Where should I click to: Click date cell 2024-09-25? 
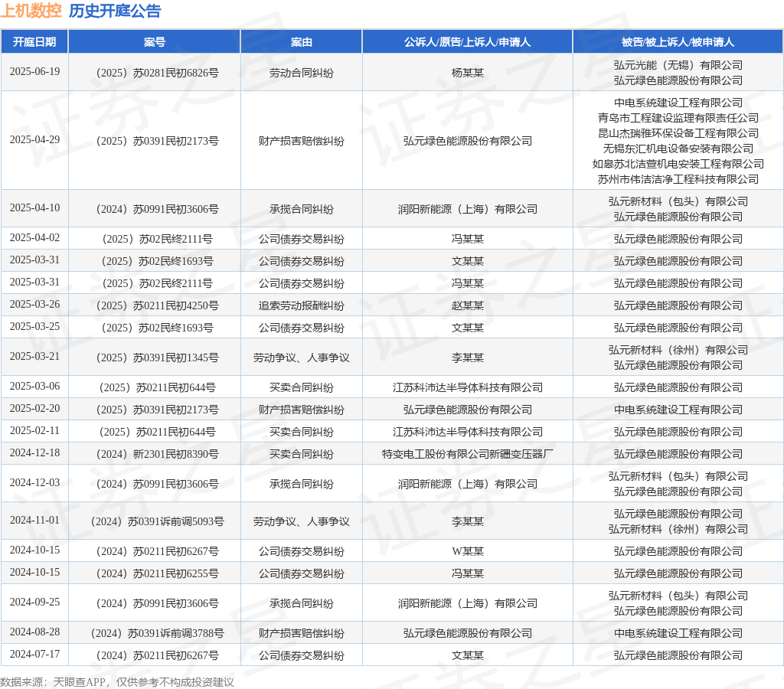tap(34, 602)
